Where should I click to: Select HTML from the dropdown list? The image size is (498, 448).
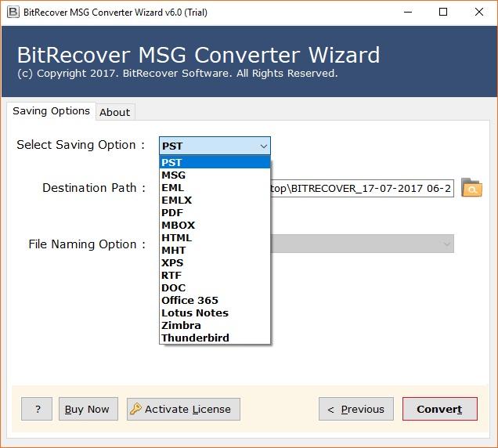coord(215,237)
